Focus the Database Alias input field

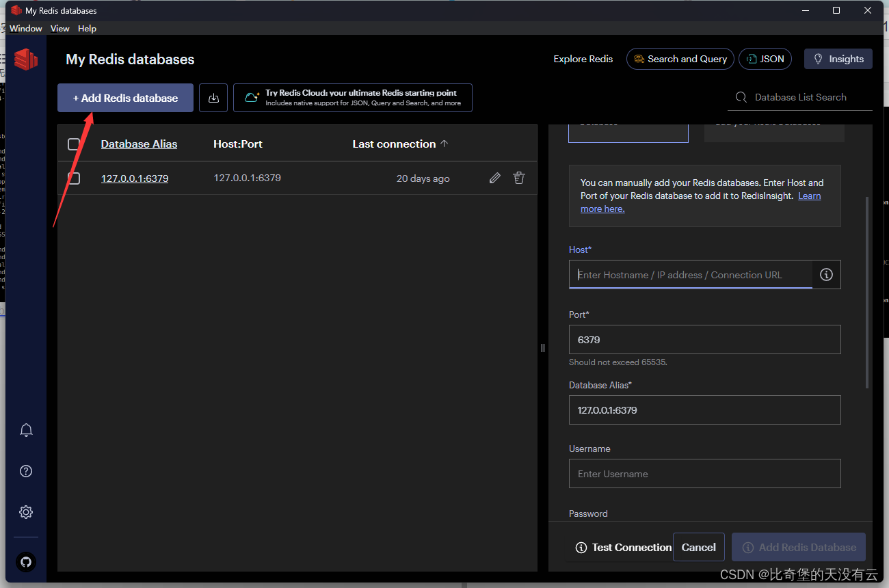click(x=705, y=410)
